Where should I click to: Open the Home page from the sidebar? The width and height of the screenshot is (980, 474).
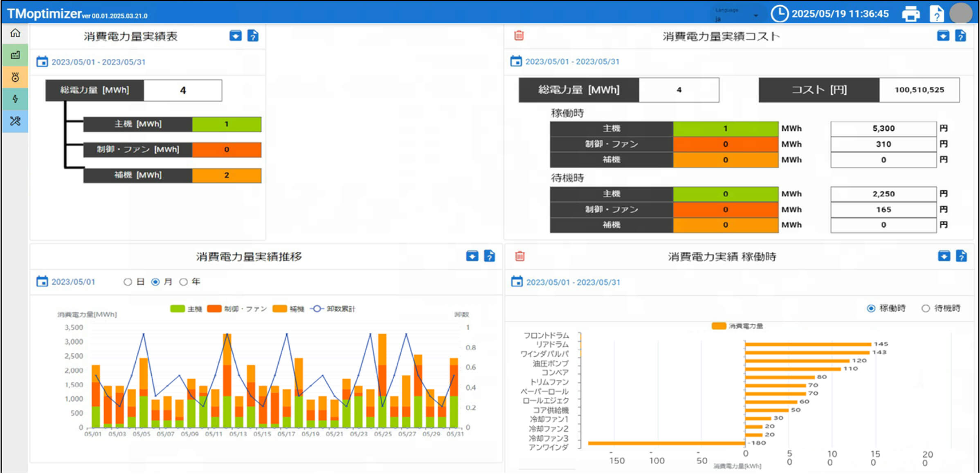(15, 34)
